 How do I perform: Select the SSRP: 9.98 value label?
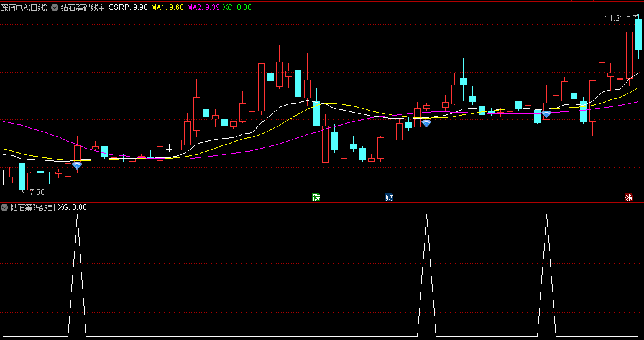pos(128,7)
